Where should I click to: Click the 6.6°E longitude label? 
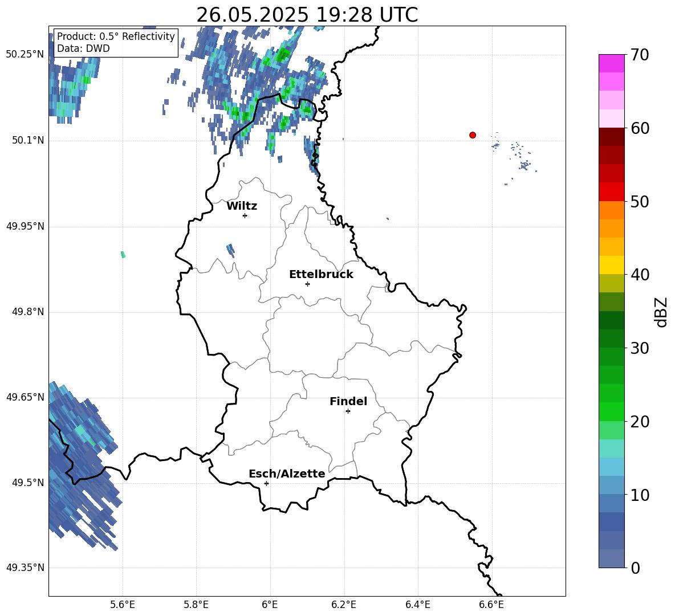[491, 605]
